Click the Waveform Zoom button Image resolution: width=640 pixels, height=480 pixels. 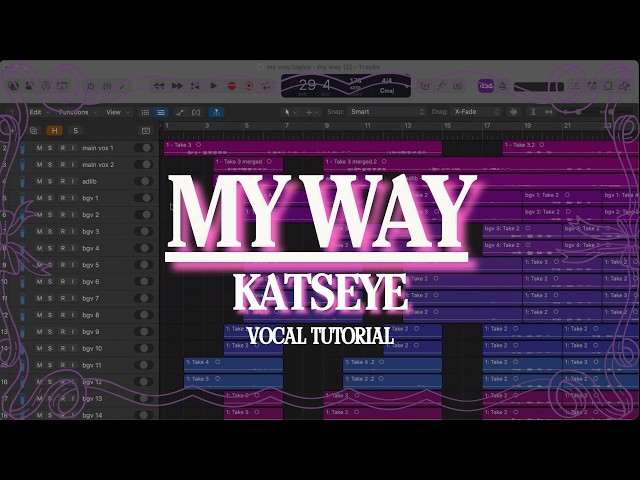pyautogui.click(x=514, y=112)
